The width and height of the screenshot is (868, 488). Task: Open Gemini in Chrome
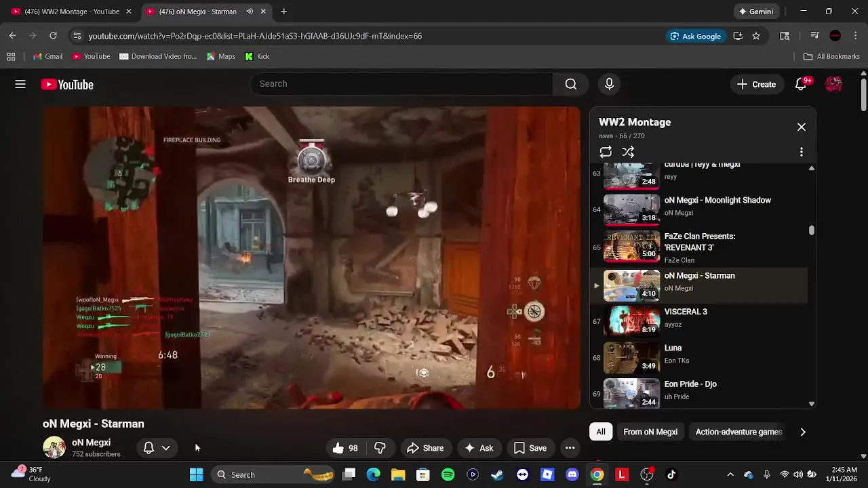(x=755, y=12)
